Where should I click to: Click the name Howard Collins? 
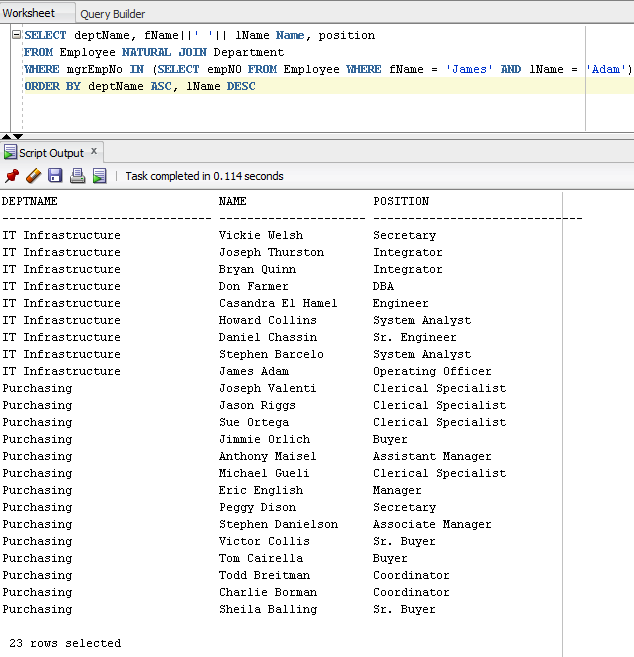(267, 320)
